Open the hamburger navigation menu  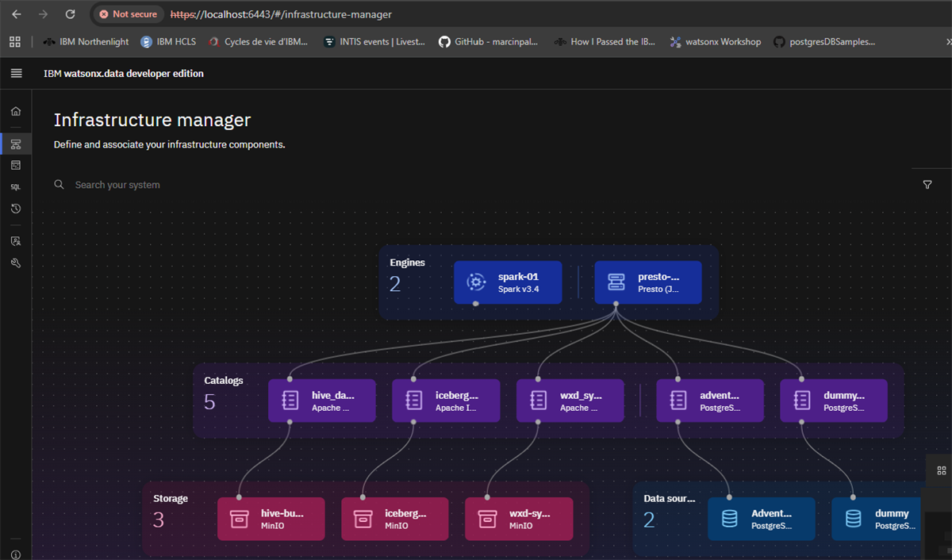pyautogui.click(x=16, y=74)
